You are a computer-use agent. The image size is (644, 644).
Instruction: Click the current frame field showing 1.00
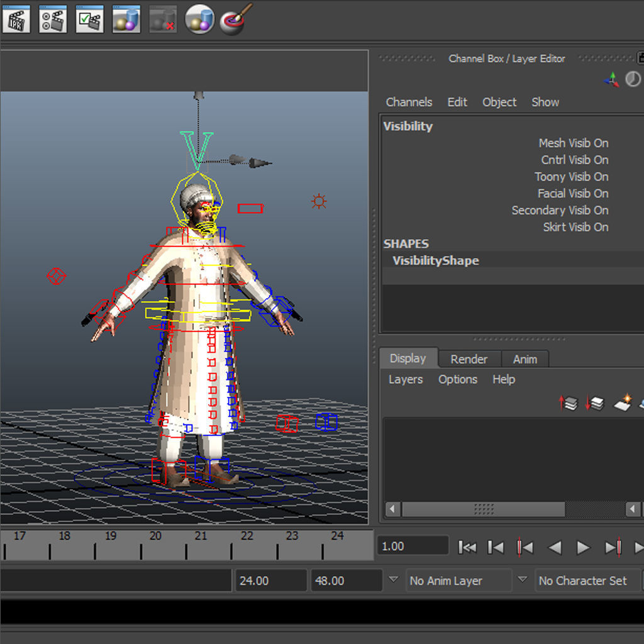413,547
